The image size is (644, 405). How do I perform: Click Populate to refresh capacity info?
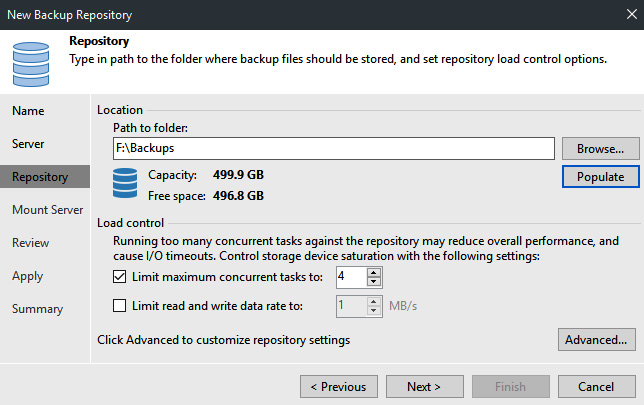pyautogui.click(x=600, y=177)
